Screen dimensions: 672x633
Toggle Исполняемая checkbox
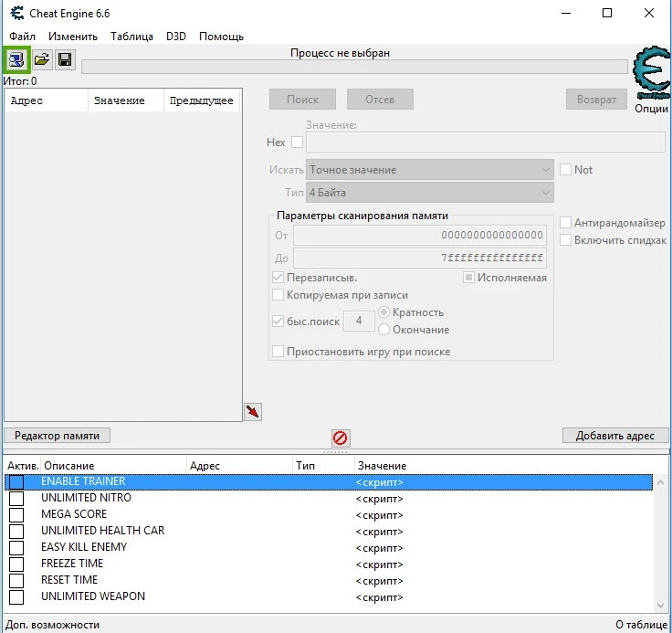tap(468, 278)
